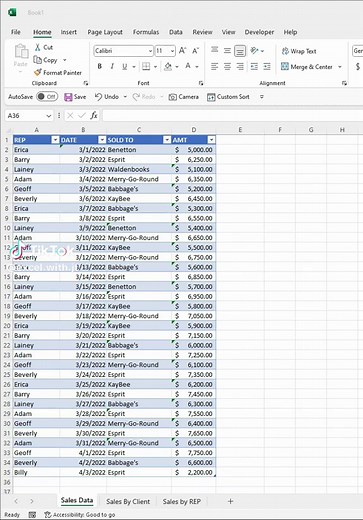The image size is (363, 520).
Task: Open the File menu
Action: pos(16,32)
